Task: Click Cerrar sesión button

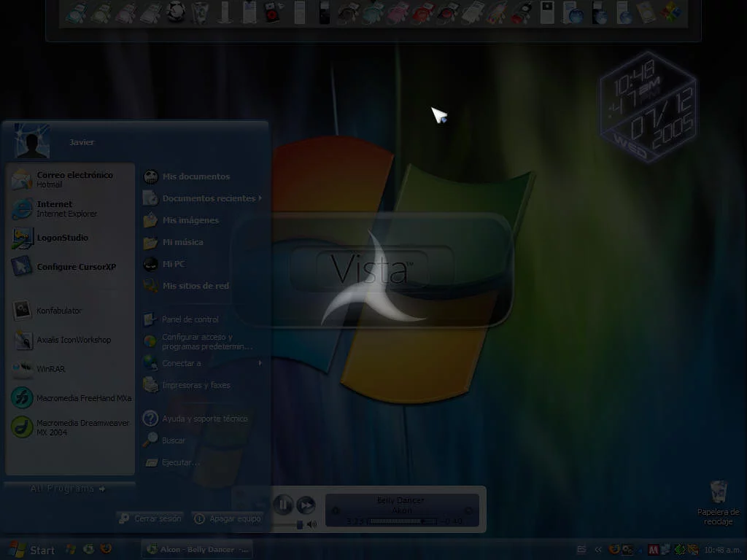Action: click(x=150, y=518)
